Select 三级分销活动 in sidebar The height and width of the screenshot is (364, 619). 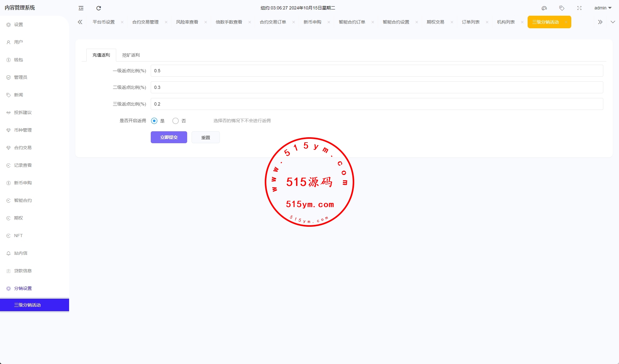(x=27, y=305)
